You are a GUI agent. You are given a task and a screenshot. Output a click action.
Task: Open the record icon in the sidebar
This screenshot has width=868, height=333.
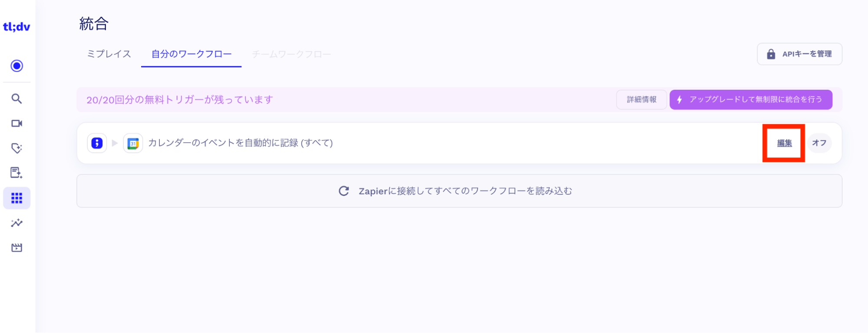17,66
